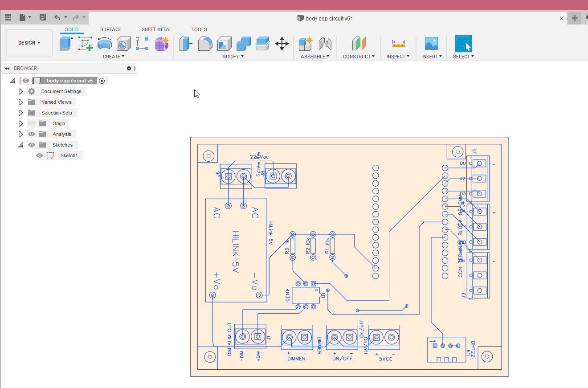Screen dimensions: 588x388
Task: Select the Fillet tool
Action: tap(205, 44)
